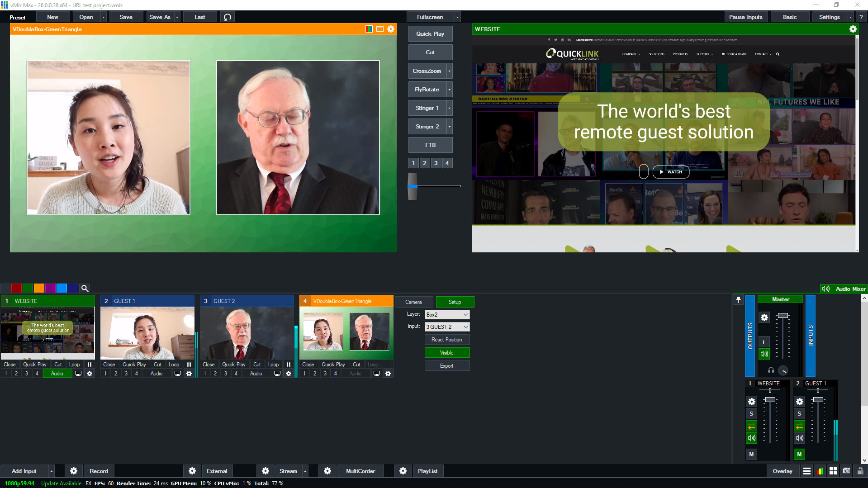
Task: Toggle Loop on GUEST 2 input
Action: point(273,365)
